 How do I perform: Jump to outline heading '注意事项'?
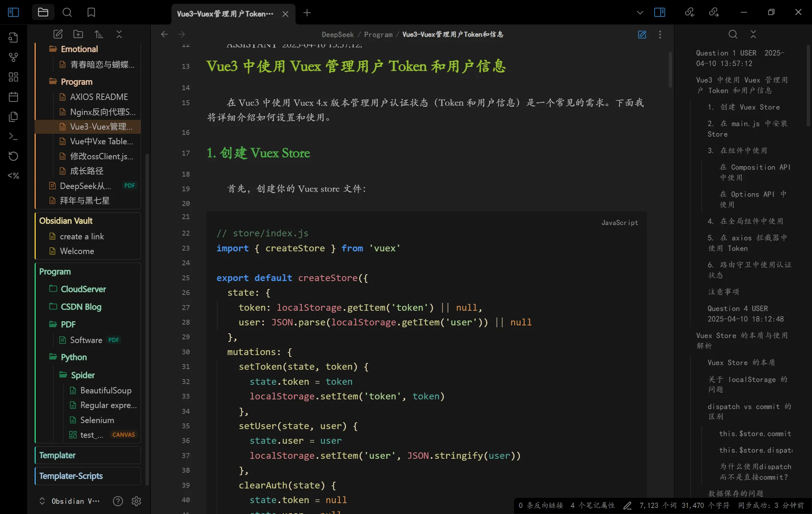pos(724,292)
